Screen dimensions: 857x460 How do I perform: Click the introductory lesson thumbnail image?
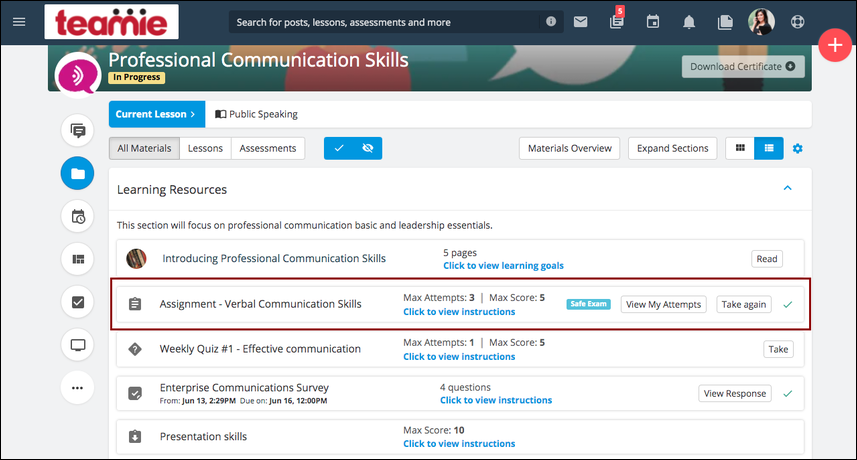136,258
